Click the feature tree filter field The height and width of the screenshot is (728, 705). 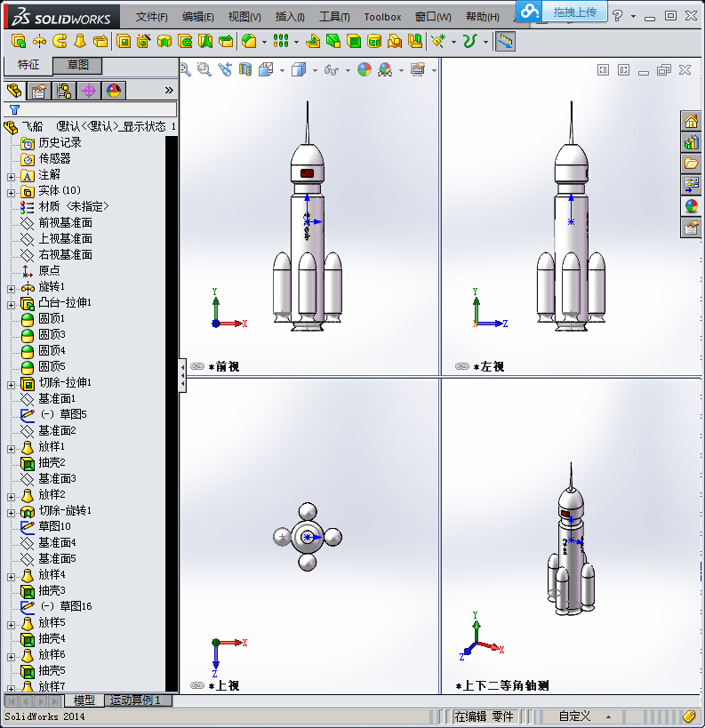(91, 109)
